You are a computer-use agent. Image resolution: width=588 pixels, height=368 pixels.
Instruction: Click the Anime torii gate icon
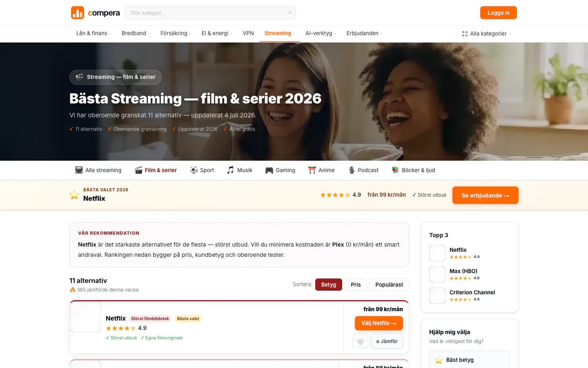point(312,170)
